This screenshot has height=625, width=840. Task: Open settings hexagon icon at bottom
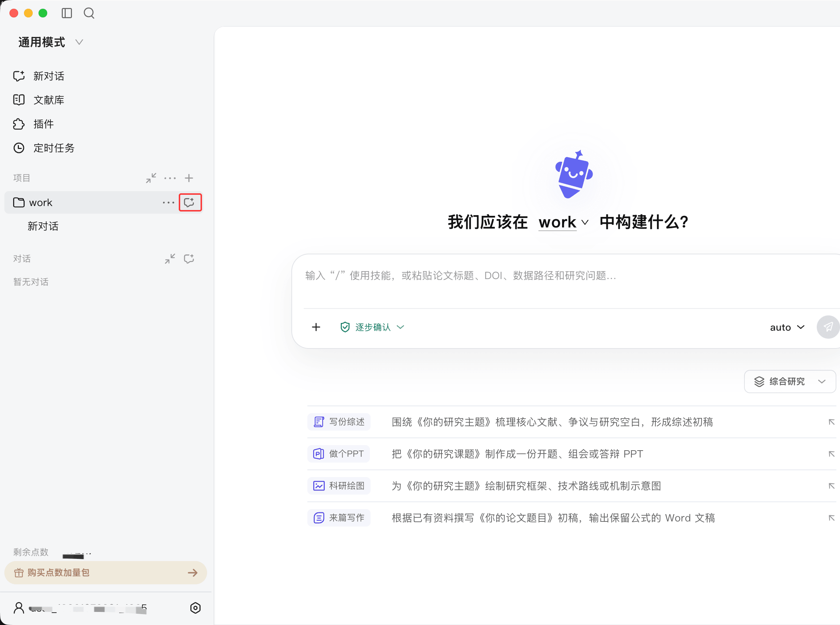coord(195,608)
